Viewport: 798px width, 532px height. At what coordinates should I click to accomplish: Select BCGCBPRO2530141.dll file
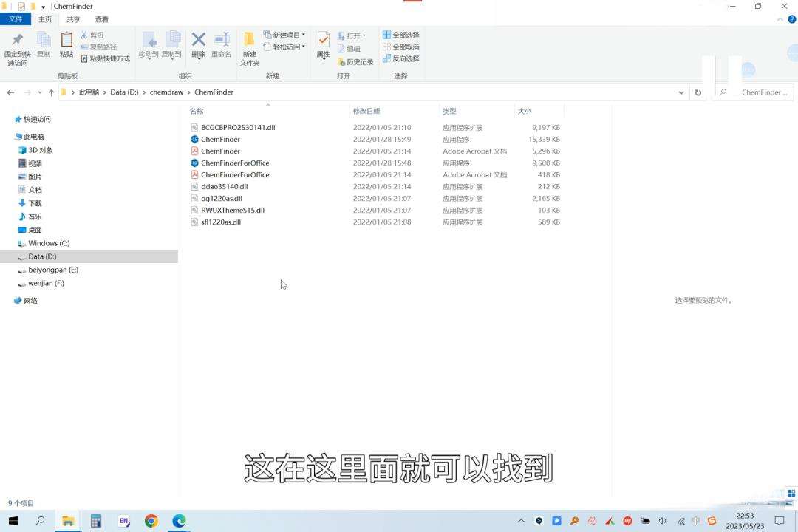click(x=238, y=127)
